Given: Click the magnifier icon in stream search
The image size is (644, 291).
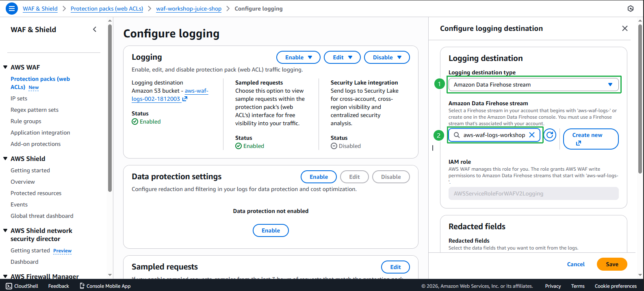Looking at the screenshot, I should tap(457, 135).
